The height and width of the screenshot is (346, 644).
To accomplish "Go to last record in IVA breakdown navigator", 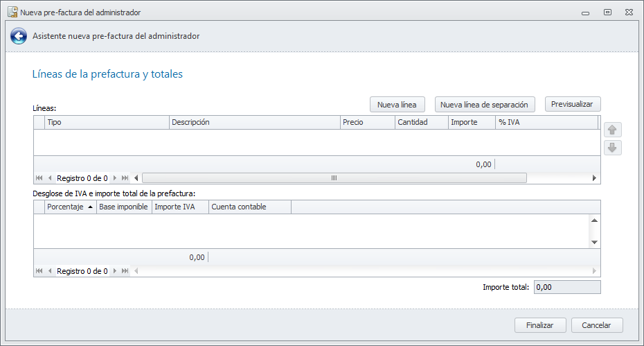I will point(125,271).
